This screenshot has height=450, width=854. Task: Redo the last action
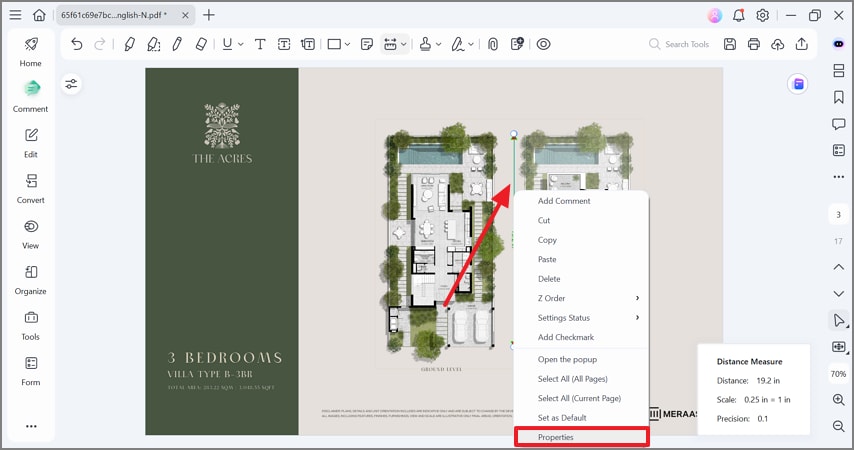click(x=100, y=44)
